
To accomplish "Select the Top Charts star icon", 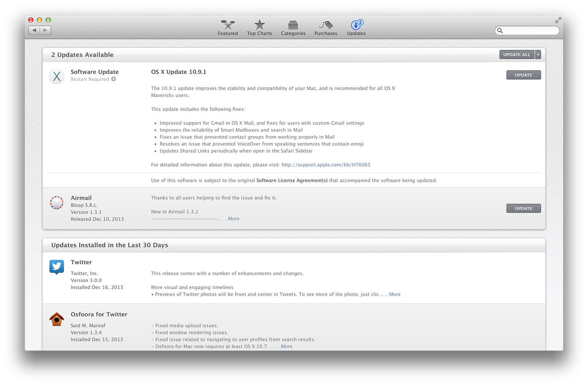I will [259, 25].
